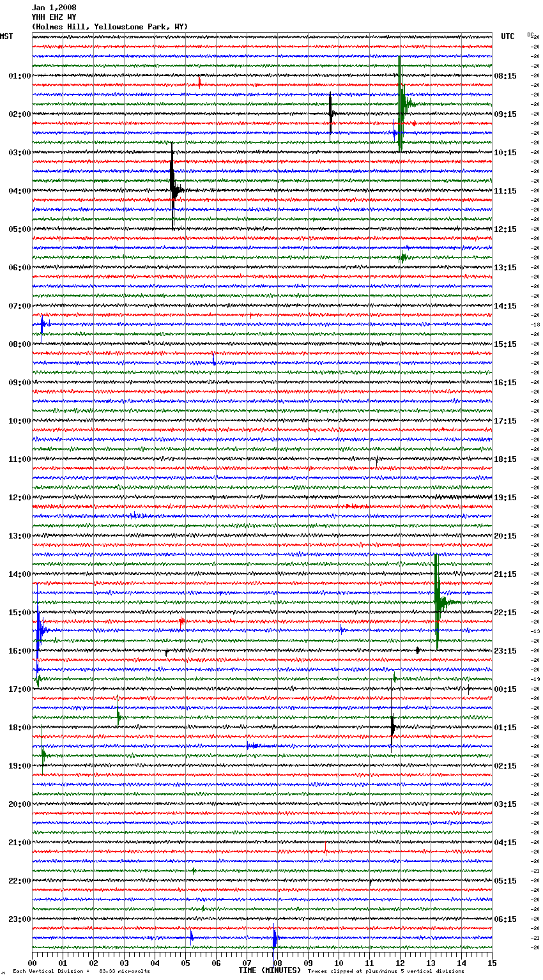Click the DC offset column header
Viewport: 543px width, 980px height.
pos(530,34)
